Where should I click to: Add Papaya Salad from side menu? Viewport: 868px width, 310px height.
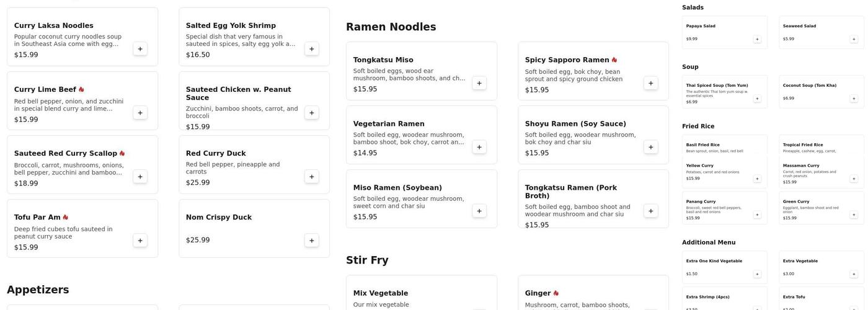point(757,39)
